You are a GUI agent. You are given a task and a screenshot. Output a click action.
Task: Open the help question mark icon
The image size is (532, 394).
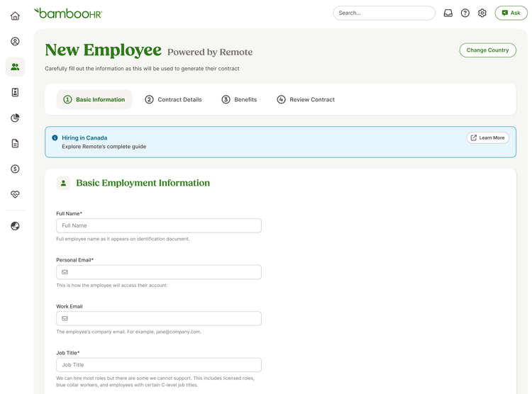[x=465, y=13]
